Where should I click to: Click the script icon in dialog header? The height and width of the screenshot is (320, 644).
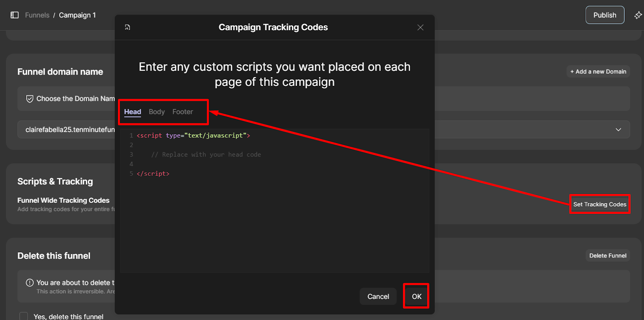[x=128, y=27]
